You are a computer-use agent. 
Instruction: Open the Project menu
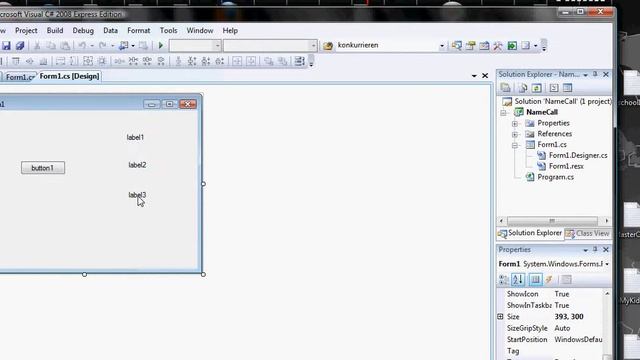tap(26, 31)
